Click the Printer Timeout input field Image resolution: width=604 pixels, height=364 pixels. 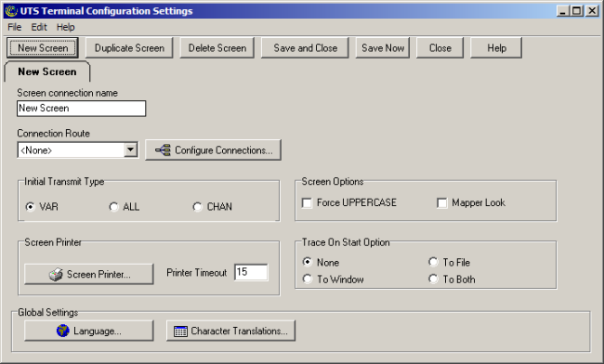[x=251, y=272]
